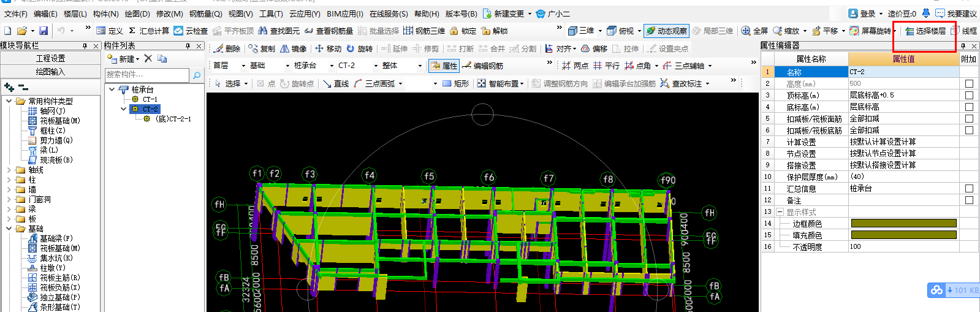The image size is (980, 312).
Task: Click the Save disk icon
Action: click(44, 31)
